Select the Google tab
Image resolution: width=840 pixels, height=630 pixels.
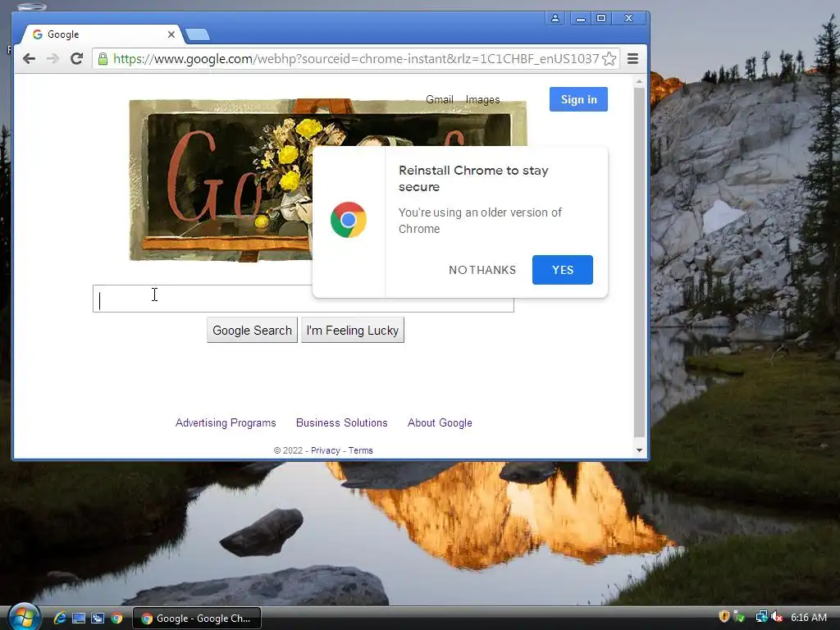[102, 34]
